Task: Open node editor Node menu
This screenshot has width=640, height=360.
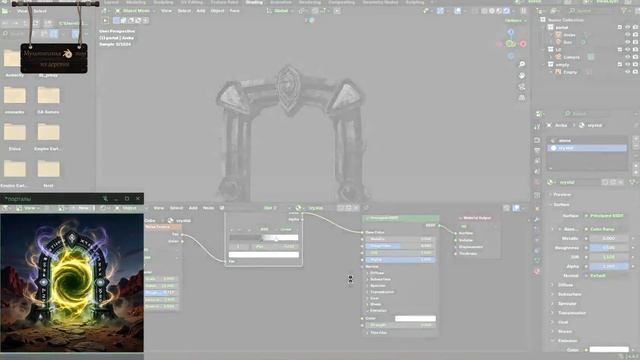Action: (x=208, y=208)
